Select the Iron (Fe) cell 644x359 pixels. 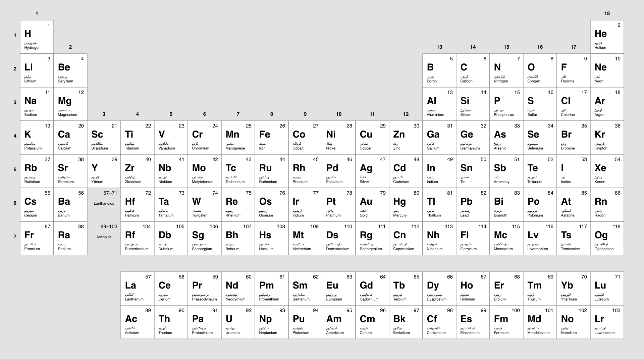click(272, 138)
